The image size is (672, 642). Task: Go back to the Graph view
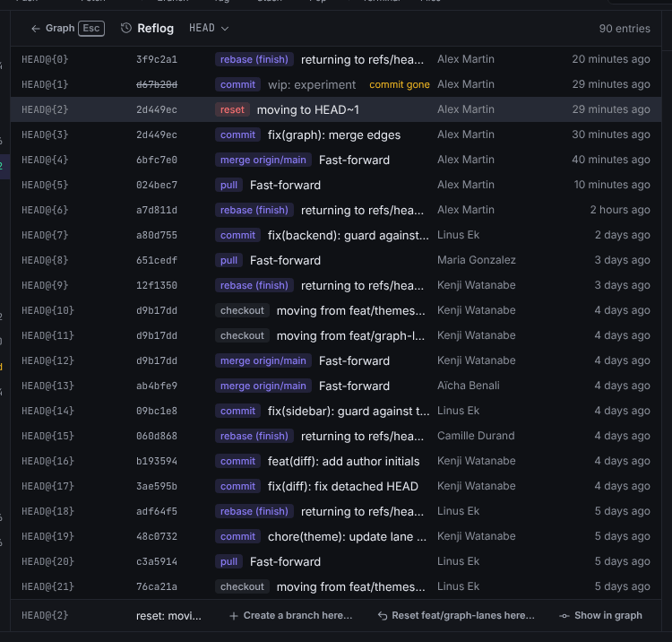click(x=67, y=29)
